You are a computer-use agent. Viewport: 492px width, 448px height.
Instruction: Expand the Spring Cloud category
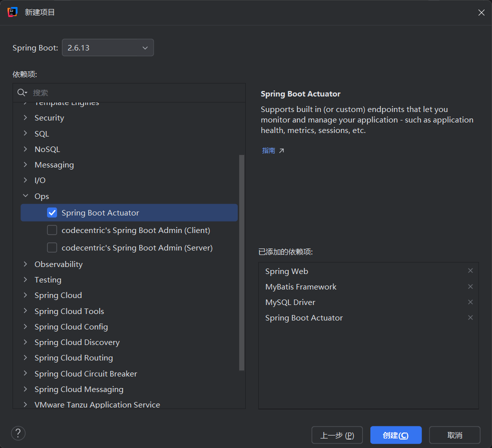point(26,295)
